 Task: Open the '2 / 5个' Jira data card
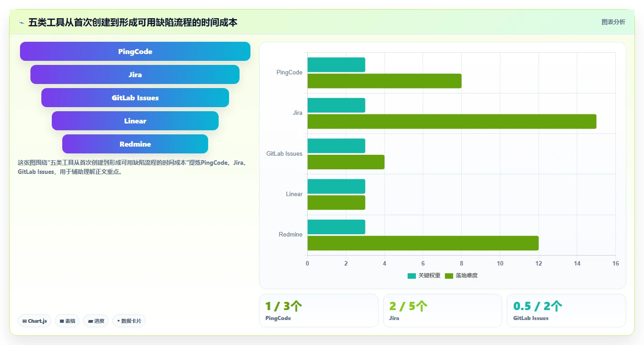click(443, 310)
